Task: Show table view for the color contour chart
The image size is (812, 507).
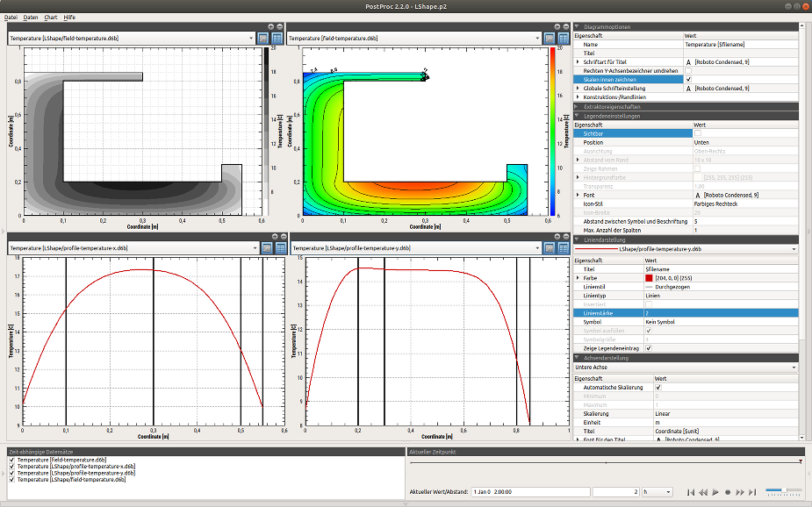Action: (564, 39)
